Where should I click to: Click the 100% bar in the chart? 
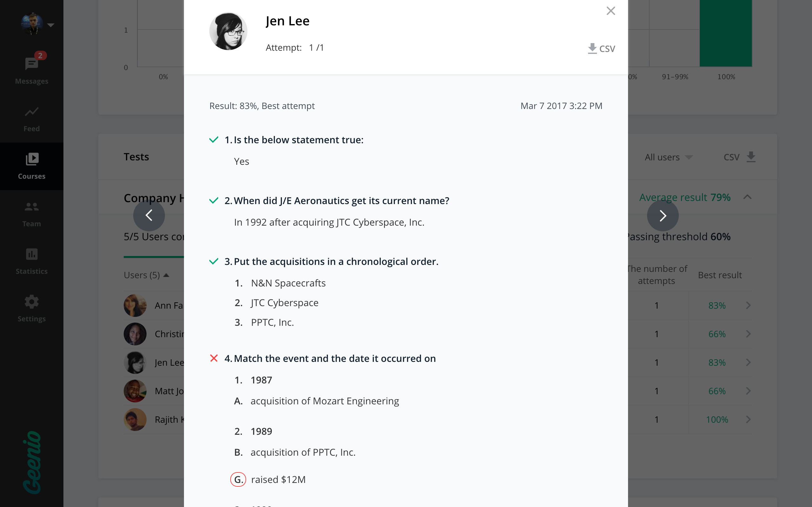(725, 34)
